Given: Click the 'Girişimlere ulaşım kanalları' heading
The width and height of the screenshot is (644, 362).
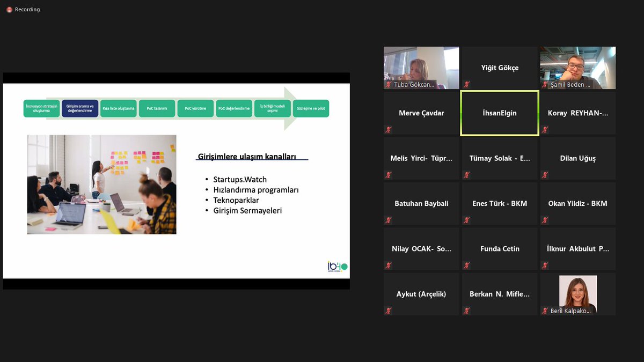Looking at the screenshot, I should [x=247, y=157].
